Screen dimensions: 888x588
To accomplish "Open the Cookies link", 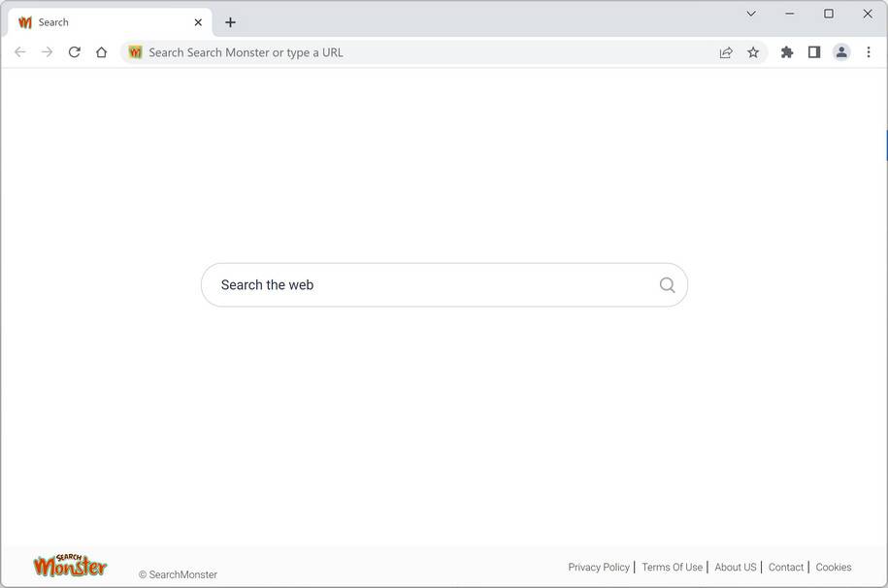I will click(834, 568).
